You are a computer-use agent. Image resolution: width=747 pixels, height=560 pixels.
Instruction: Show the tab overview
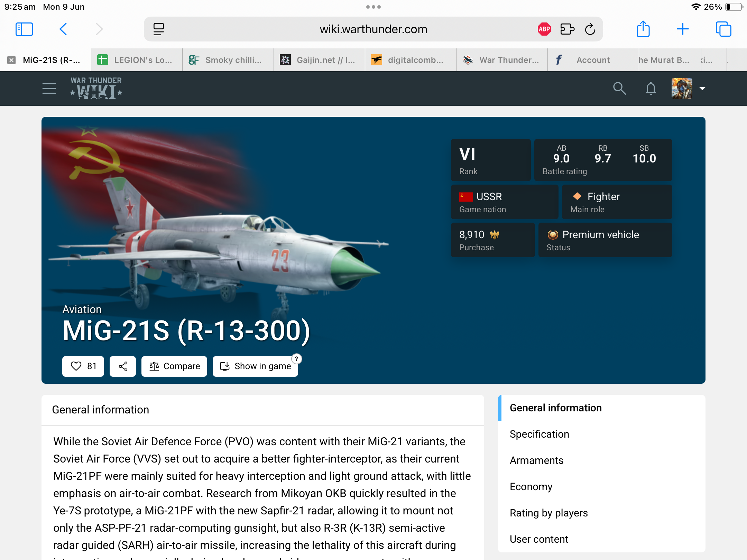(x=723, y=29)
